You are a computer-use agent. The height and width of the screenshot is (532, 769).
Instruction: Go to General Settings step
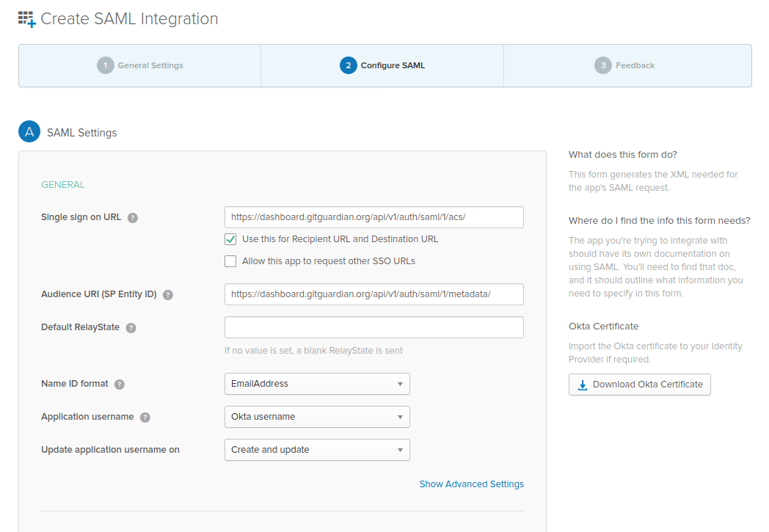(x=139, y=66)
